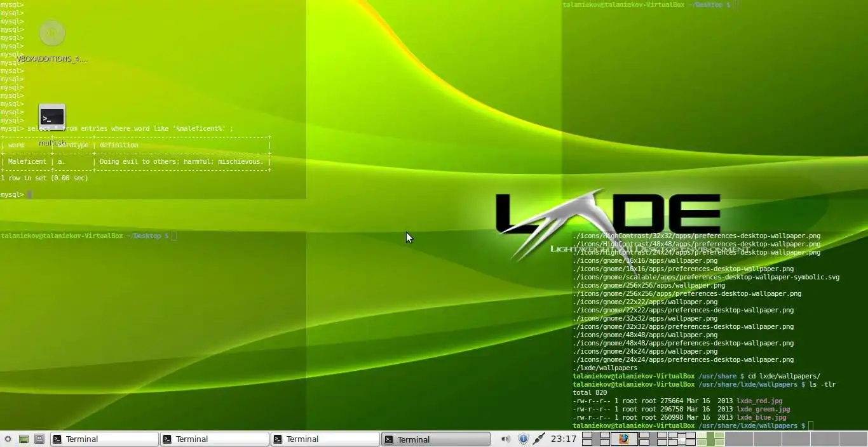Click the 'lxde_green.jpg' file name

pos(763,409)
